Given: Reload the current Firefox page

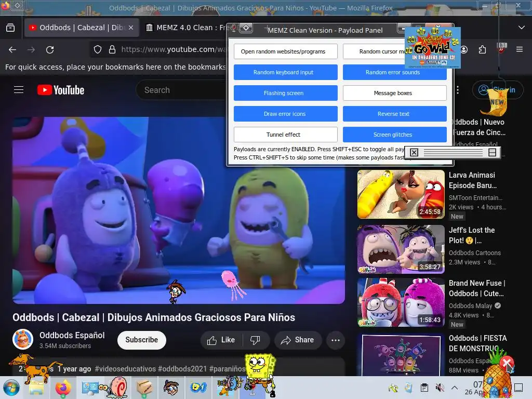Looking at the screenshot, I should pos(50,50).
